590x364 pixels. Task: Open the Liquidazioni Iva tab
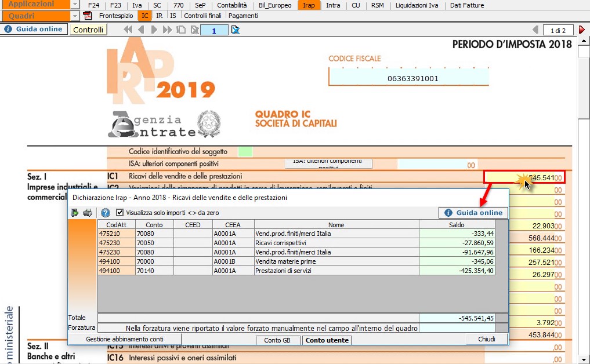point(417,5)
